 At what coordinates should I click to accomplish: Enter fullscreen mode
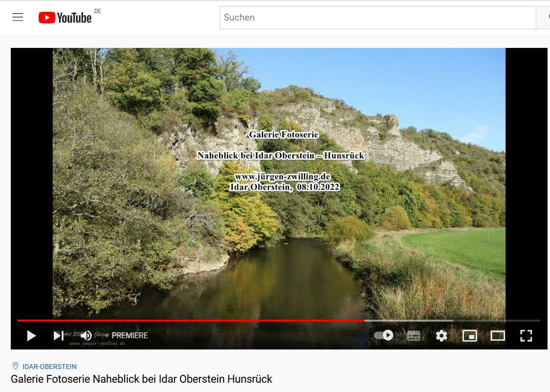click(x=526, y=336)
